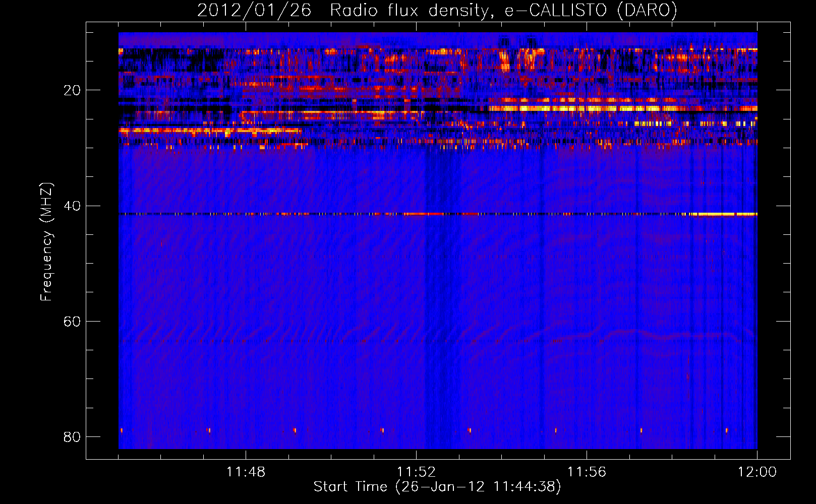Click the 11:56 time tick label
The height and width of the screenshot is (504, 816).
coord(587,472)
